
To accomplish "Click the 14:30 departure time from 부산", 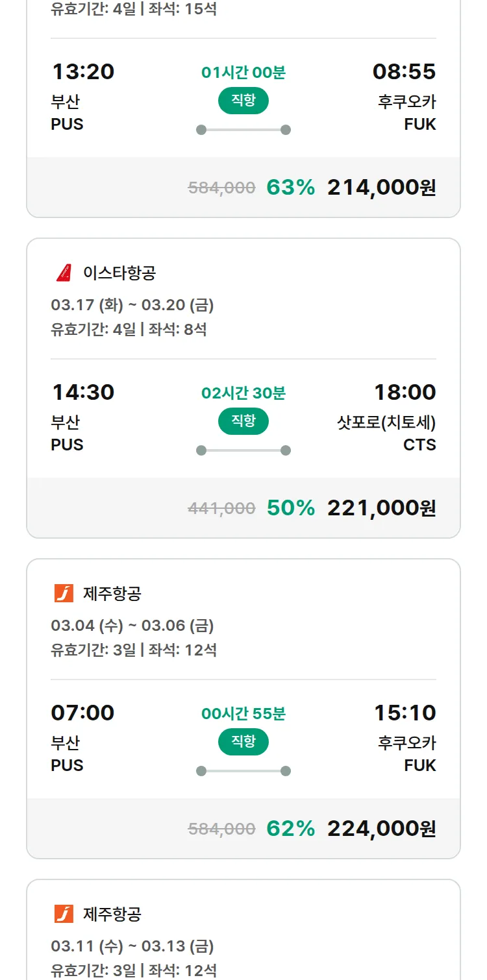I will click(x=83, y=392).
